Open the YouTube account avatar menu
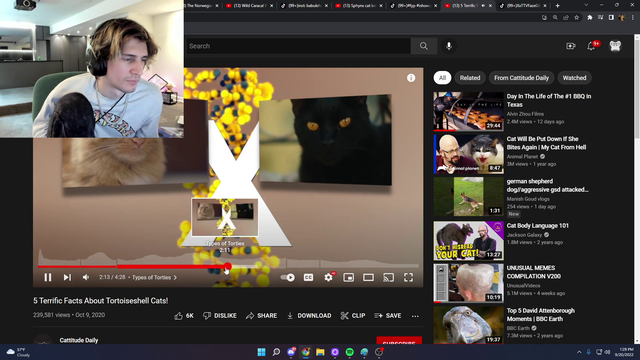Image resolution: width=640 pixels, height=360 pixels. [x=615, y=46]
